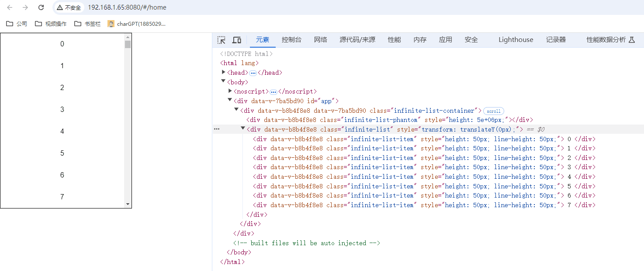The height and width of the screenshot is (271, 644).
Task: Open the Lighthouse tab
Action: point(516,40)
